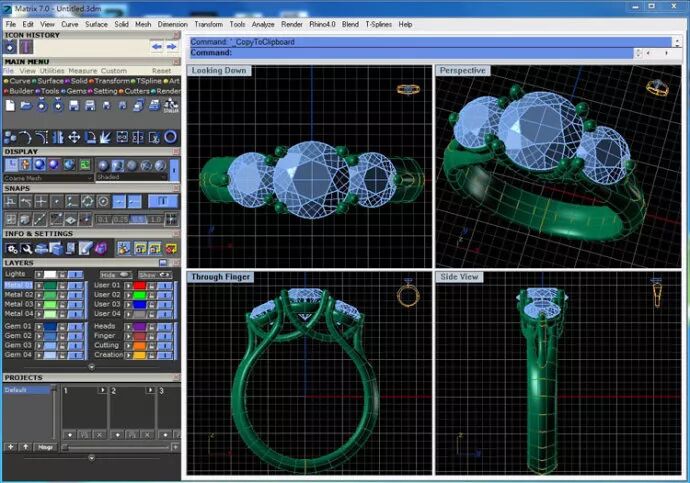Click the blue ring icon in tool row
This screenshot has width=690, height=483.
[x=170, y=137]
